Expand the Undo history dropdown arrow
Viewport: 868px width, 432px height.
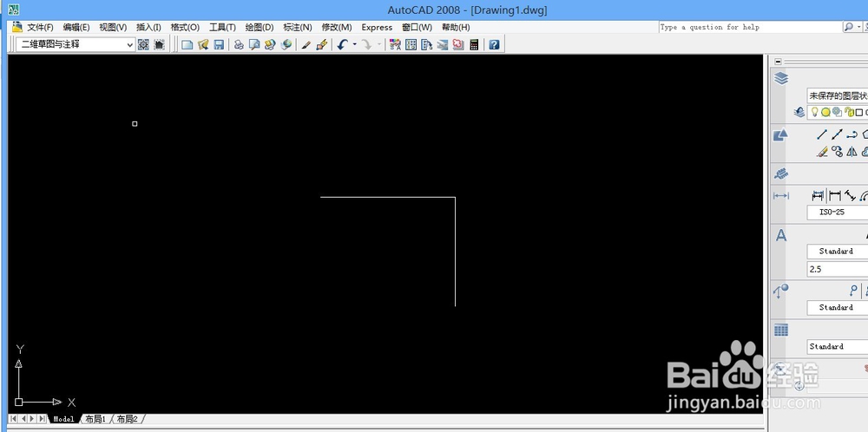point(354,45)
